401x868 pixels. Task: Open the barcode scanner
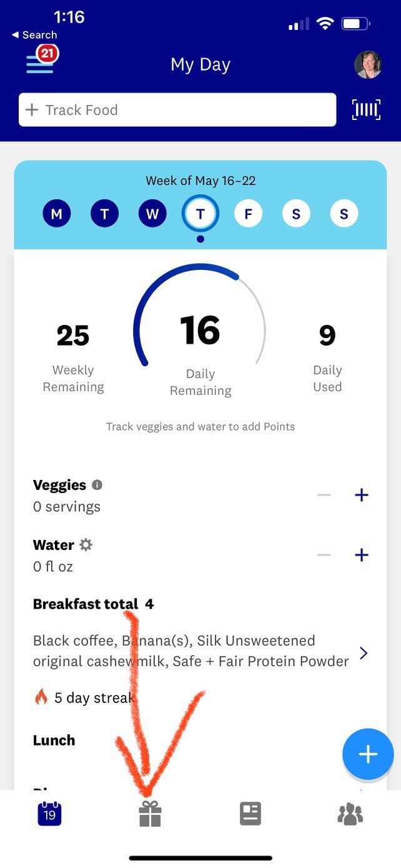[x=367, y=109]
